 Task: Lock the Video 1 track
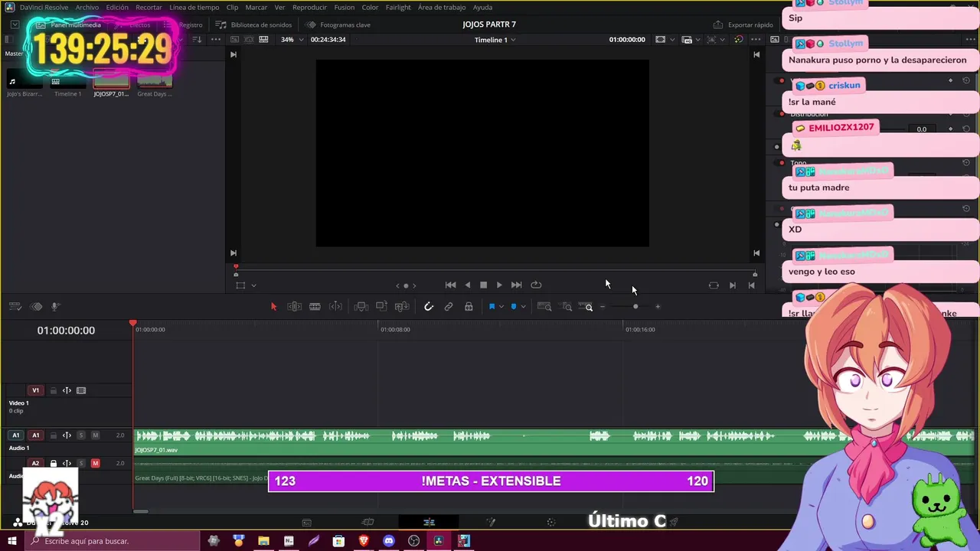pyautogui.click(x=54, y=390)
